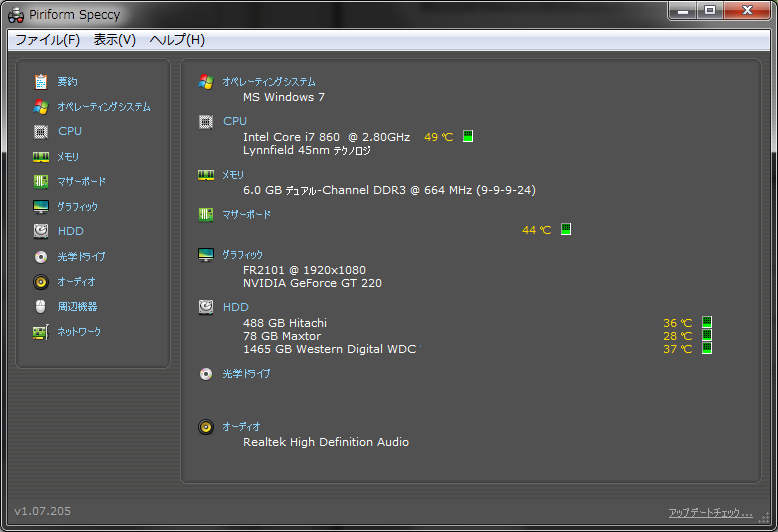Click Maxtor drive 28 ℃ temperature indicator

coord(707,335)
